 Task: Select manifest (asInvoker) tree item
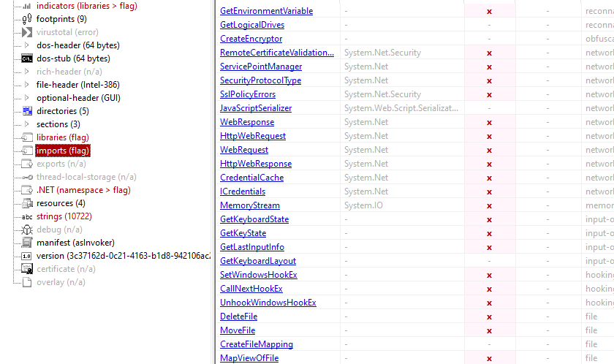pyautogui.click(x=75, y=243)
